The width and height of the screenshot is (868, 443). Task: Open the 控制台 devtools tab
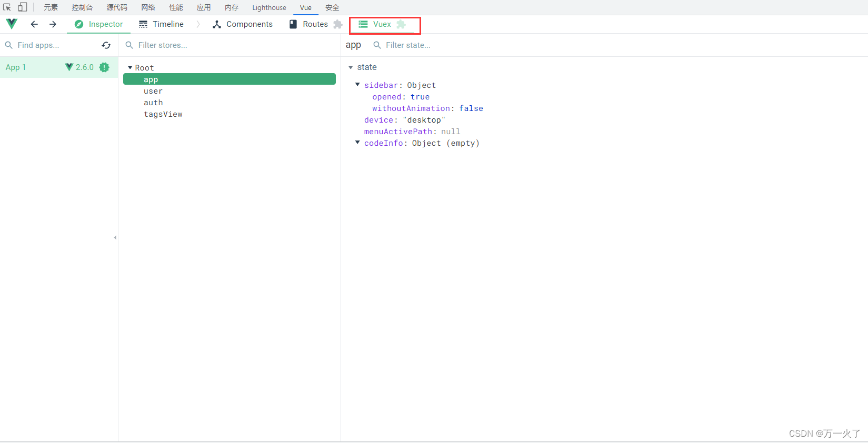[x=82, y=7]
